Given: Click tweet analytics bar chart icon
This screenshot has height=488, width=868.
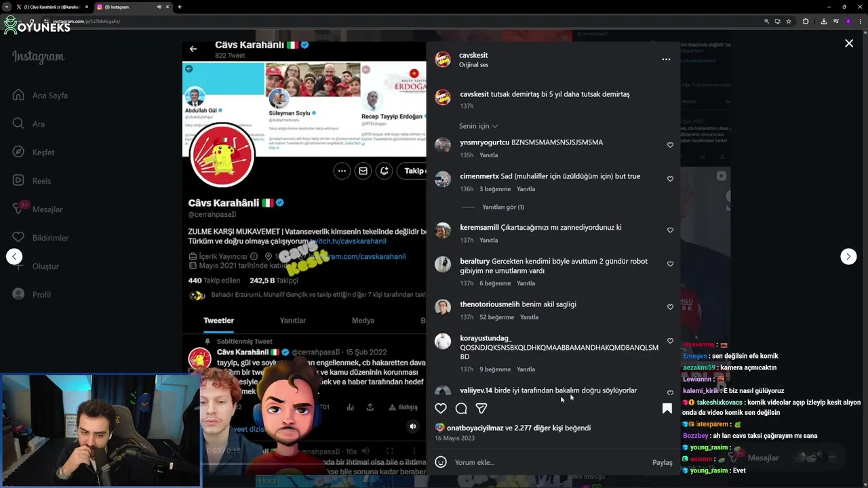Looking at the screenshot, I should pyautogui.click(x=351, y=407).
